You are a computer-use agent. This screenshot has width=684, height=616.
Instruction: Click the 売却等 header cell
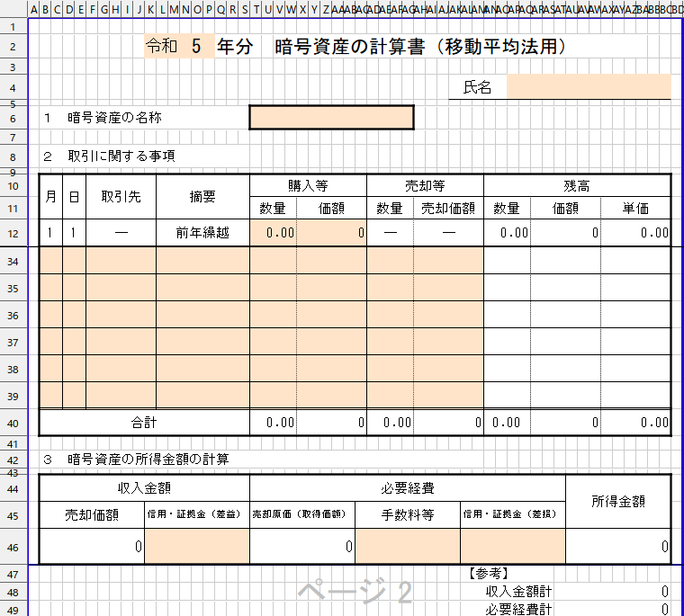click(x=425, y=186)
